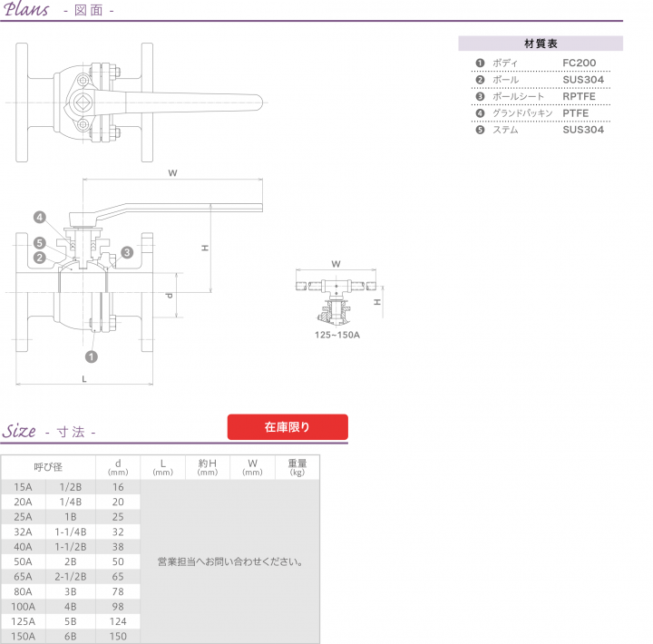Select the 15A size row cell

(24, 487)
